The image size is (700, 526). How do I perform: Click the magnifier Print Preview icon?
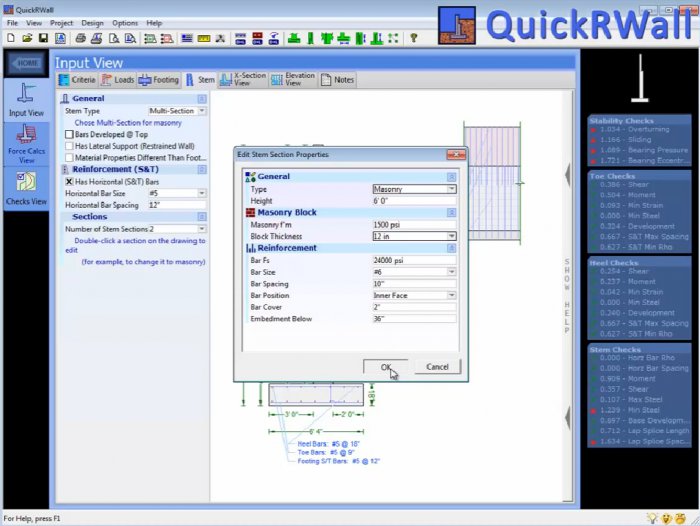point(114,38)
